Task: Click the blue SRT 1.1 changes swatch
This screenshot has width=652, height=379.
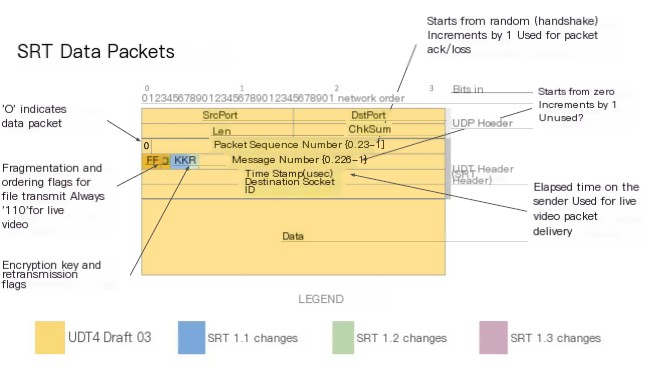Action: pyautogui.click(x=192, y=337)
